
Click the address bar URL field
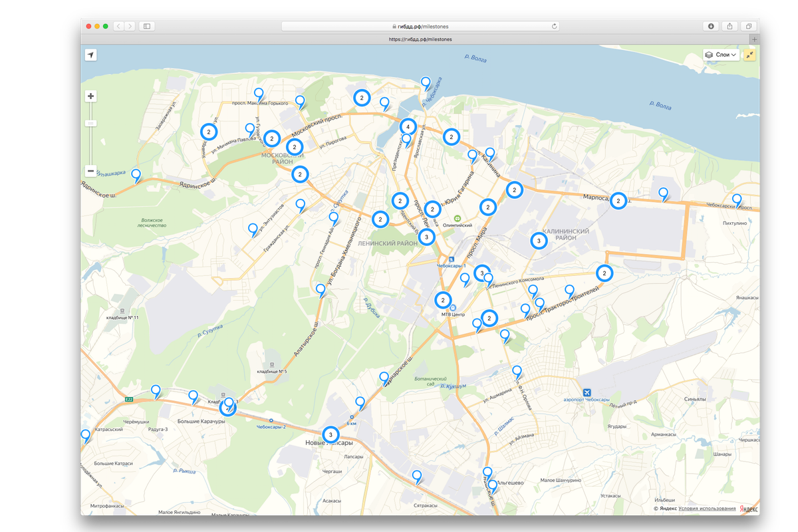pos(420,26)
